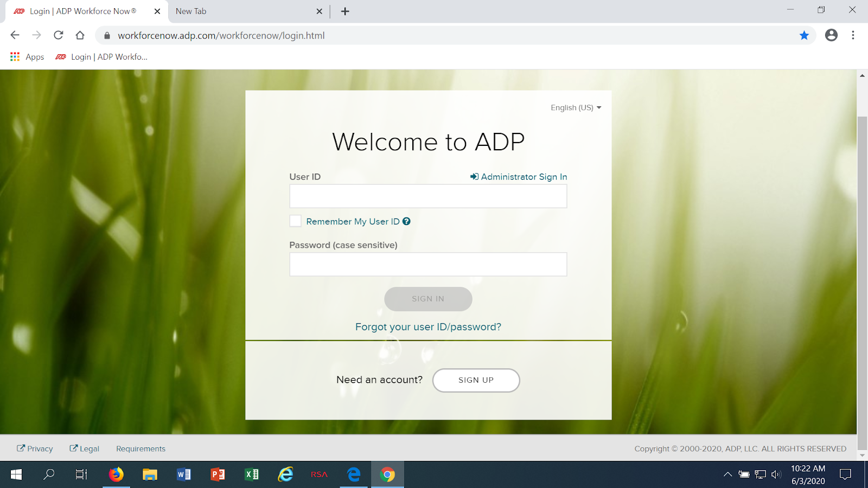
Task: Open the ADP Workfo... bookmark
Action: pos(101,57)
